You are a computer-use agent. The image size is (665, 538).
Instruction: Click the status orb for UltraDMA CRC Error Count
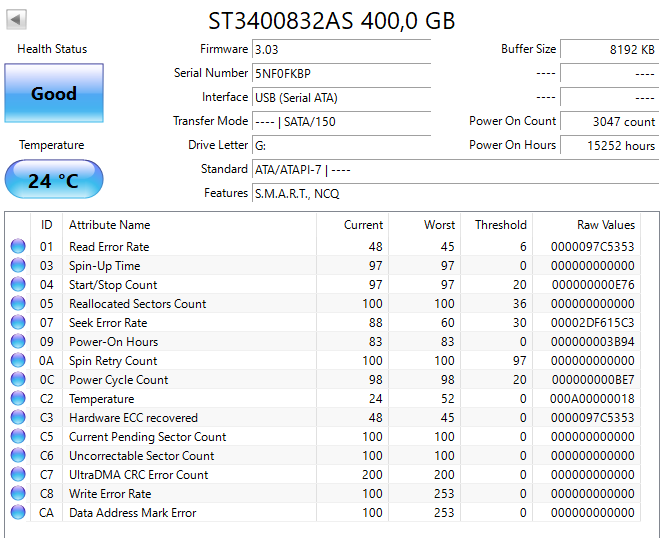pos(18,475)
